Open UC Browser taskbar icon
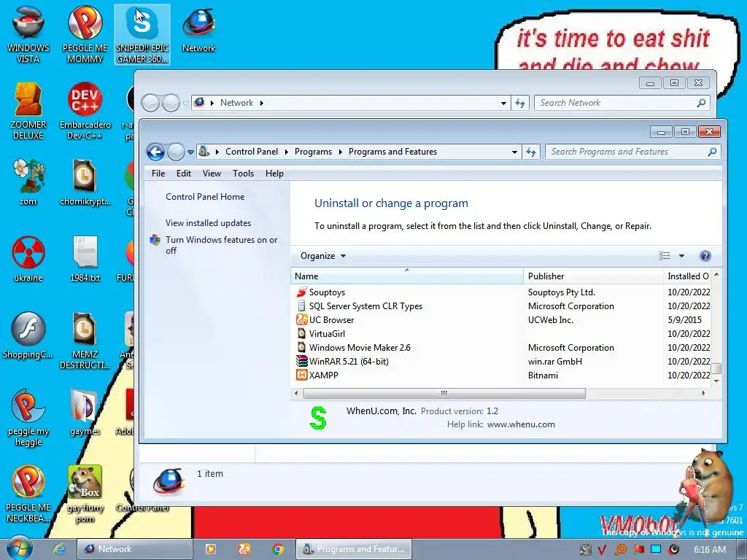 pyautogui.click(x=244, y=549)
